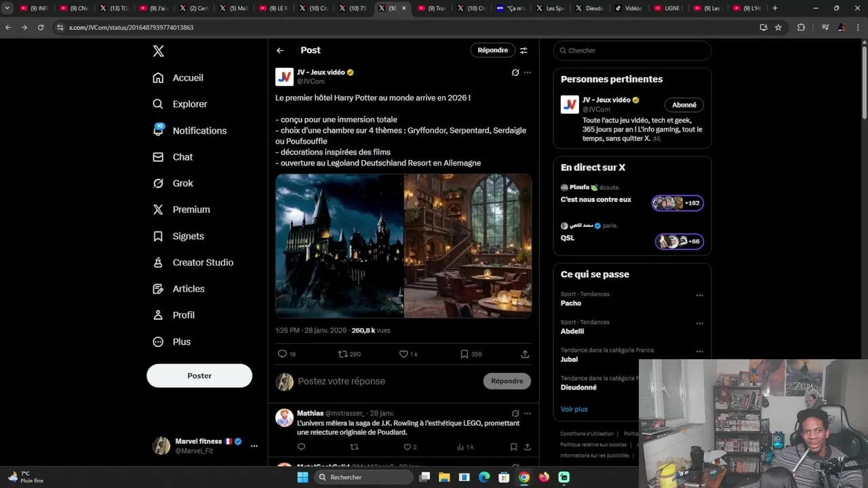This screenshot has width=868, height=488.
Task: Bookmark this page with star icon
Action: (x=778, y=27)
